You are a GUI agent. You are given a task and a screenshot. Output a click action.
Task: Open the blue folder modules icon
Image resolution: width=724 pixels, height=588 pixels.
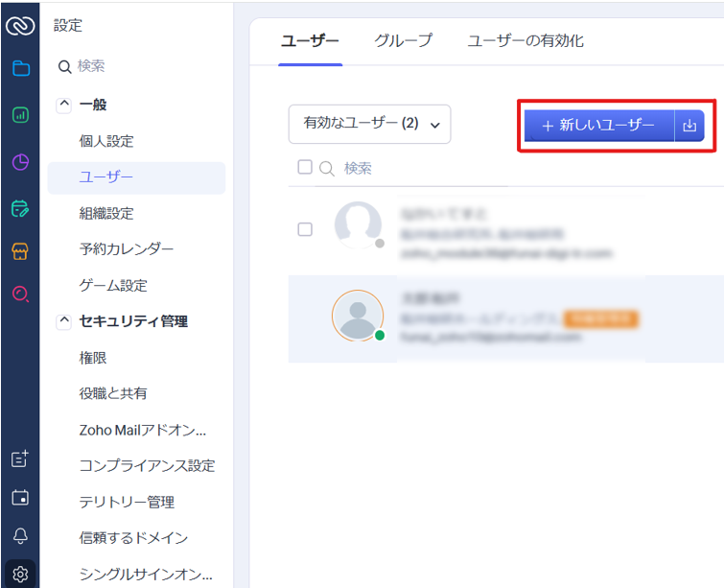[21, 68]
